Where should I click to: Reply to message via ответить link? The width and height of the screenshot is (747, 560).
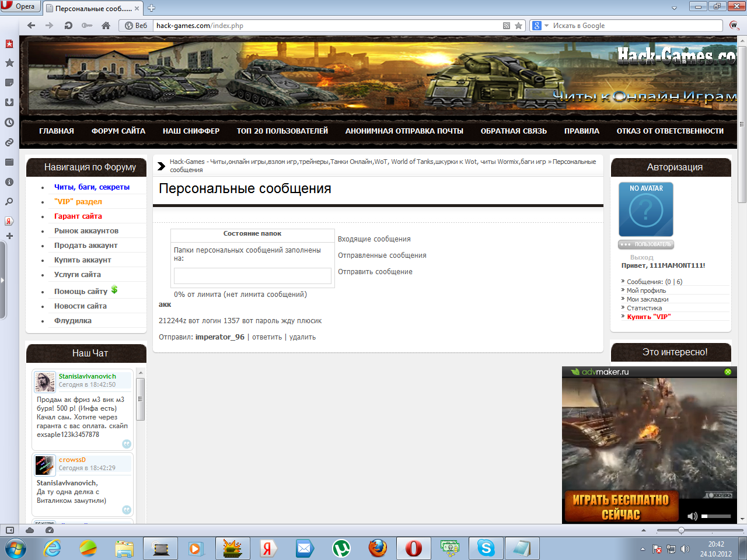click(x=267, y=337)
